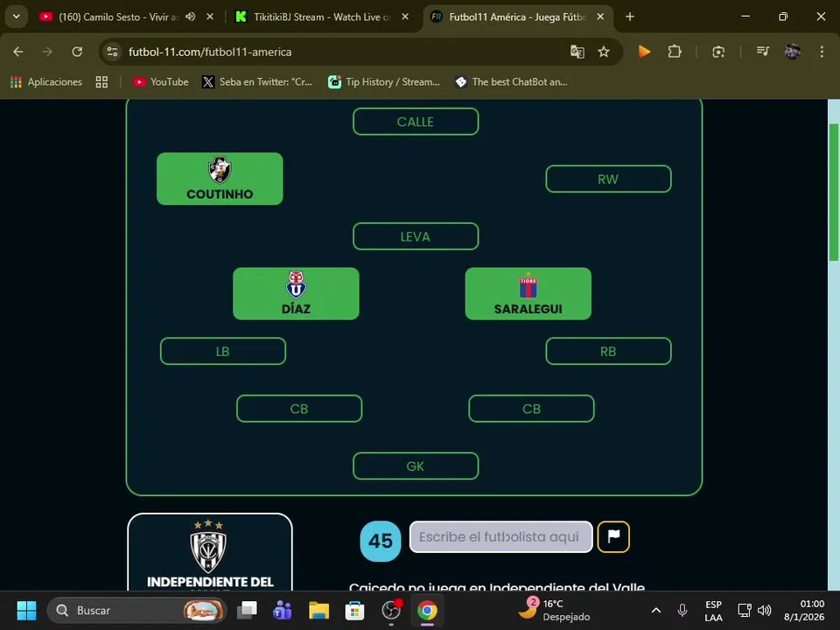Open the Windows Start menu
Image resolution: width=840 pixels, height=630 pixels.
pos(26,610)
